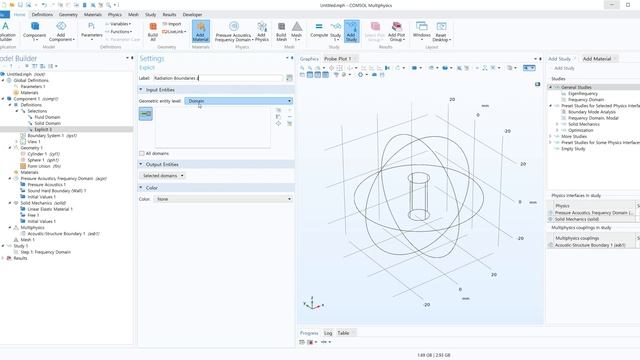
Task: Toggle the Activate Selection switch
Action: point(146,114)
